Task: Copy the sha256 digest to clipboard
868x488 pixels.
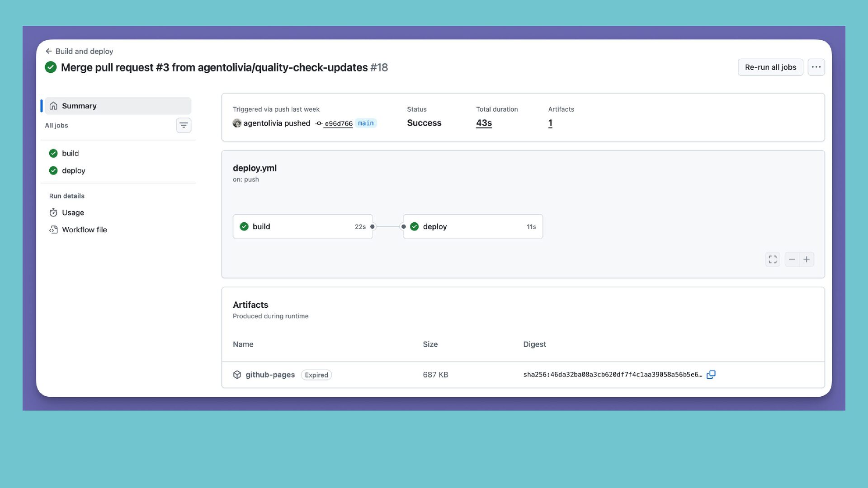Action: point(711,375)
